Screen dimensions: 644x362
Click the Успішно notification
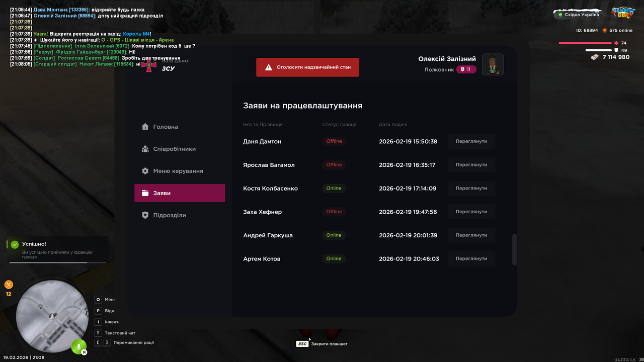(57, 250)
